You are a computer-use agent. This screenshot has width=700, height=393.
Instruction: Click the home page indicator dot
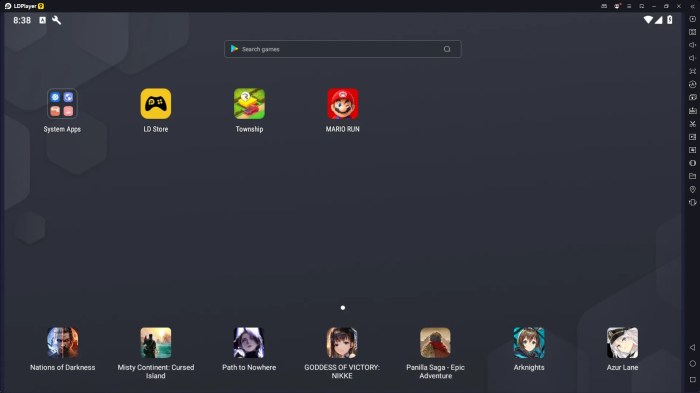pos(342,308)
